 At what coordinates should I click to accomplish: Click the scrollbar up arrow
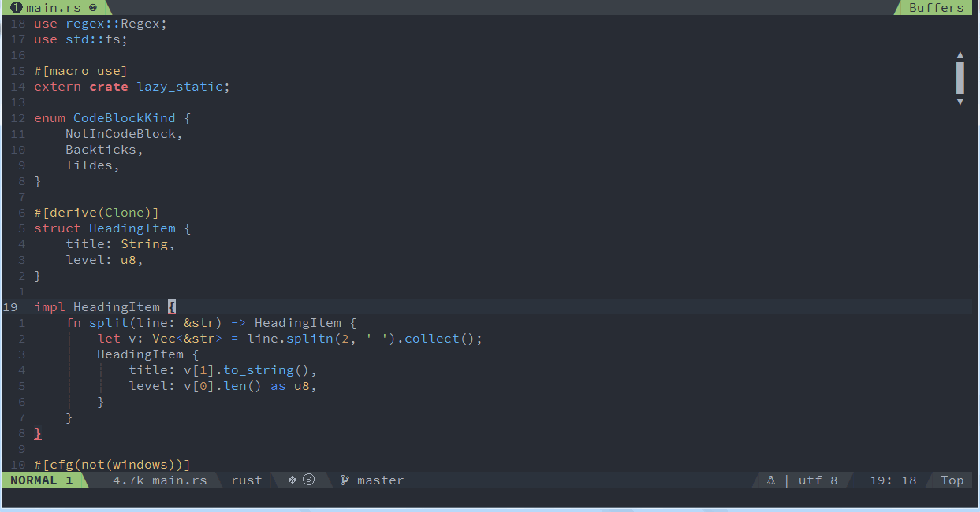coord(960,55)
